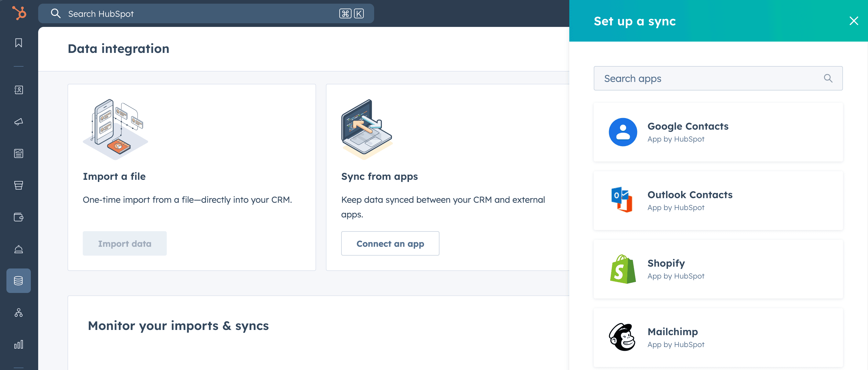Viewport: 868px width, 370px height.
Task: Open the Reporting bar chart icon
Action: click(x=19, y=344)
